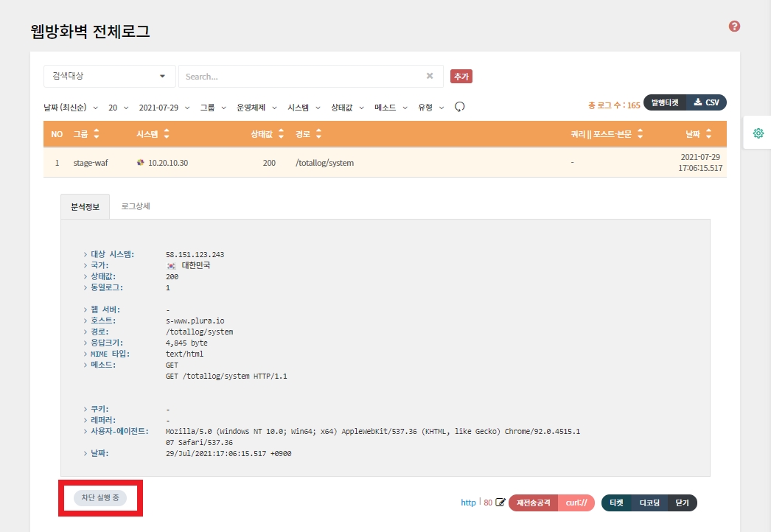Download logs with CSV button
Screen dimensions: 771x532
point(706,102)
